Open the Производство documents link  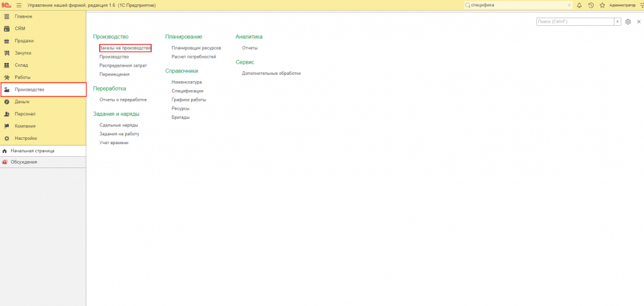(x=114, y=57)
